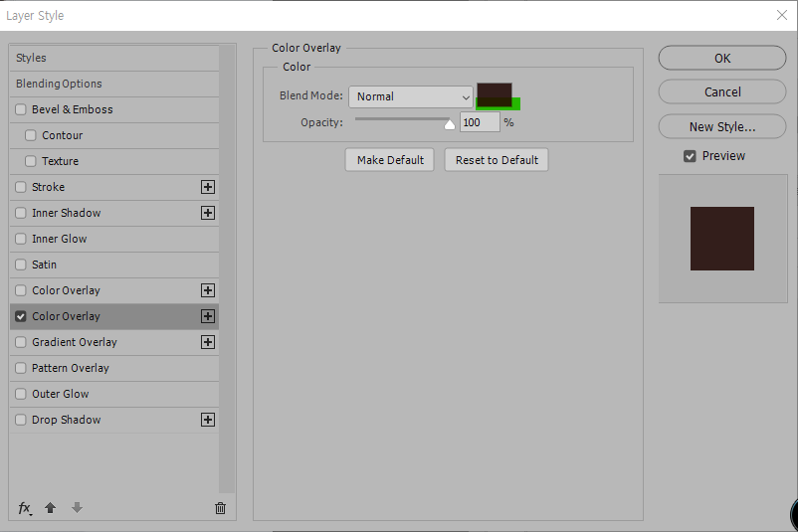Add another Drop Shadow with plus icon
The image size is (798, 532).
(208, 420)
